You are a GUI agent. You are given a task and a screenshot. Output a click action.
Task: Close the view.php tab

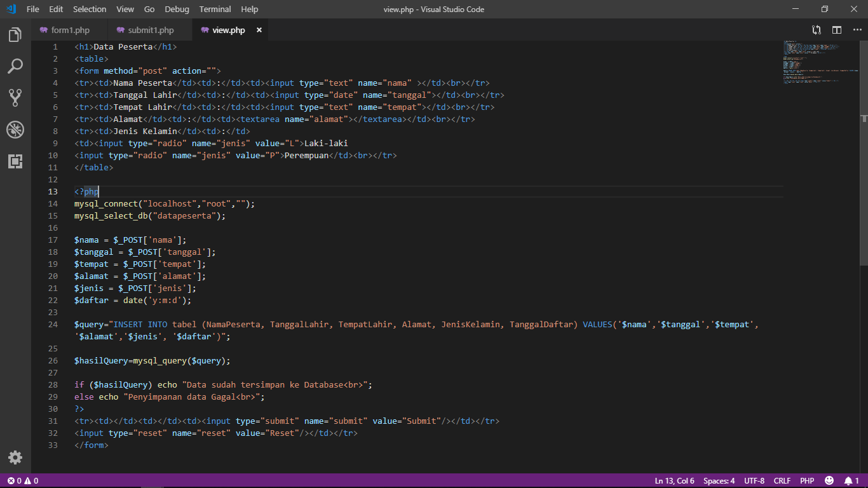coord(258,29)
